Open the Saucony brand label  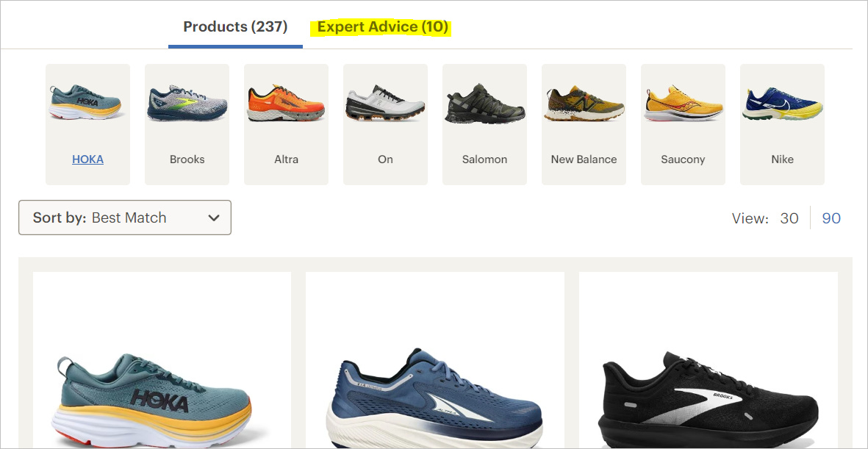click(683, 159)
